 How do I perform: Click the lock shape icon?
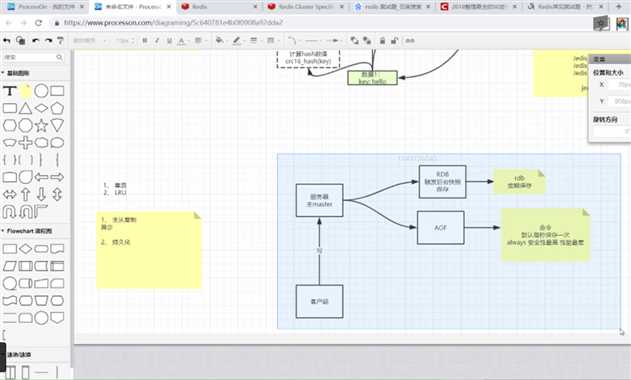pyautogui.click(x=382, y=41)
